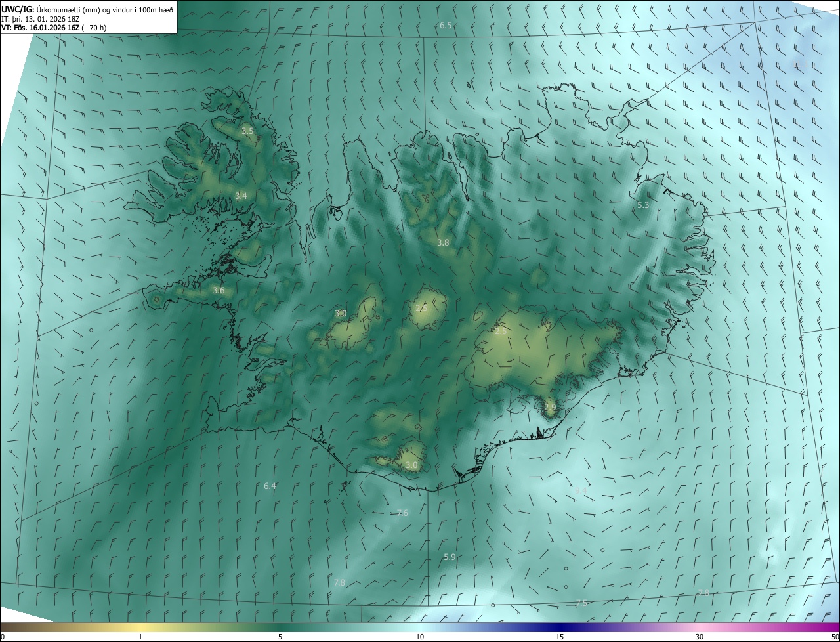Click the 3.0 label on the south coast glacier
The height and width of the screenshot is (642, 840).
(x=411, y=465)
